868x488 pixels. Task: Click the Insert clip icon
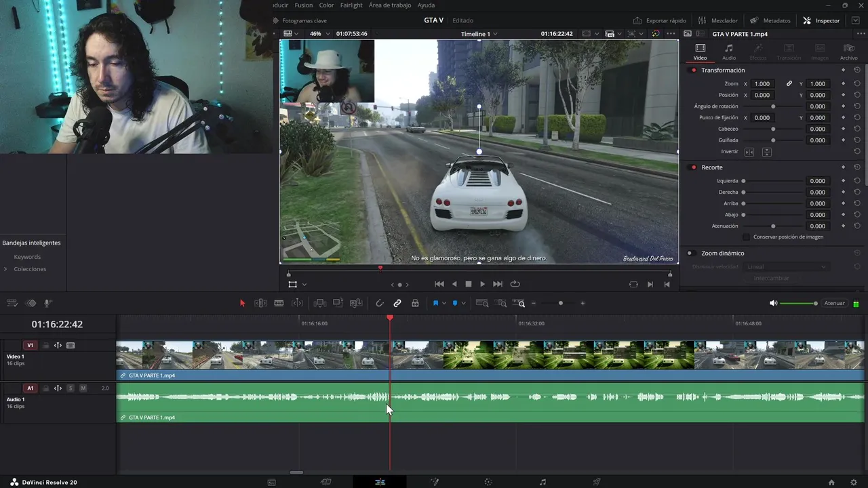click(319, 303)
